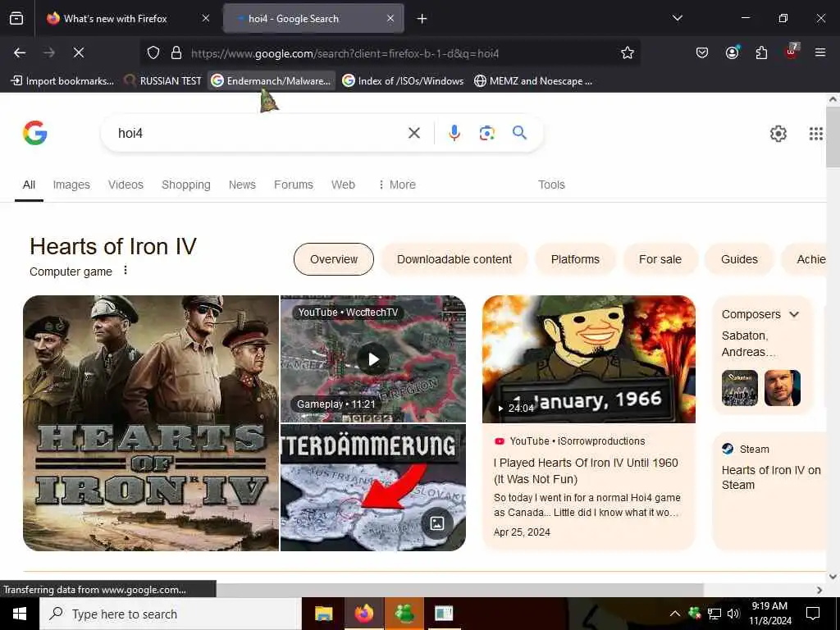View site security lock information
This screenshot has width=840, height=630.
pyautogui.click(x=176, y=53)
